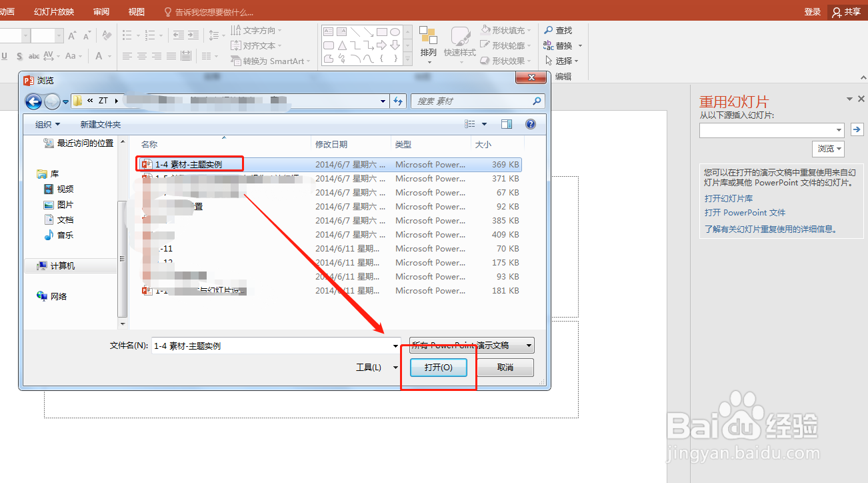Image resolution: width=868 pixels, height=483 pixels.
Task: Select 图片 library in the navigation pane
Action: click(x=59, y=204)
